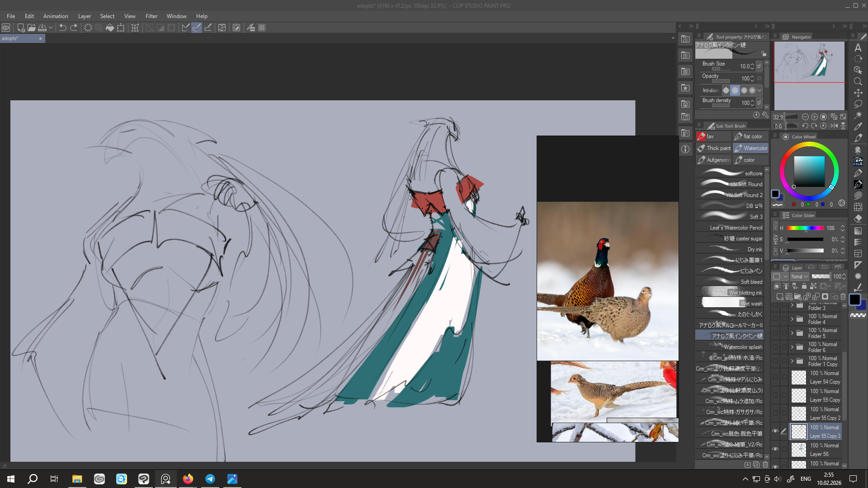Click the hue slider in Color Slider
Image resolution: width=868 pixels, height=488 pixels.
805,228
